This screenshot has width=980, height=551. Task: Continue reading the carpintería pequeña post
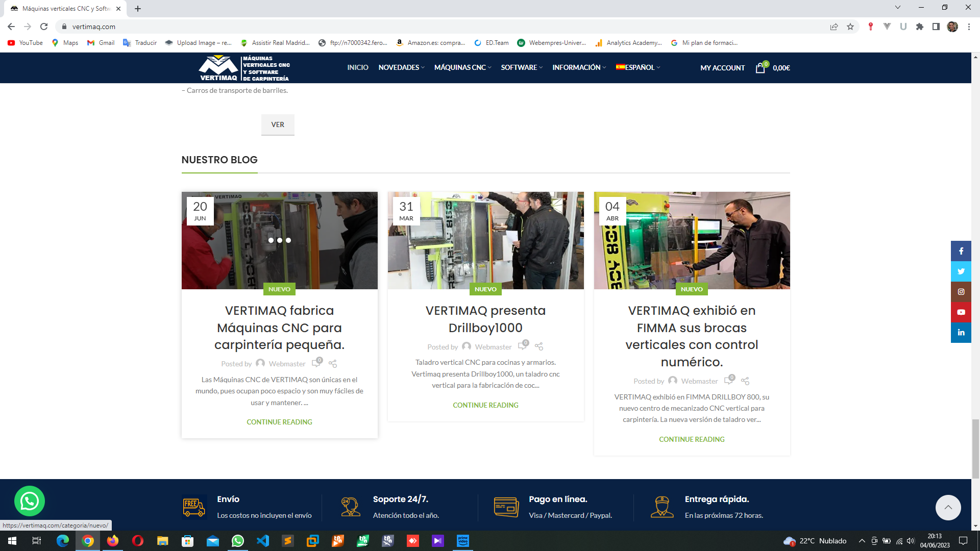point(279,422)
